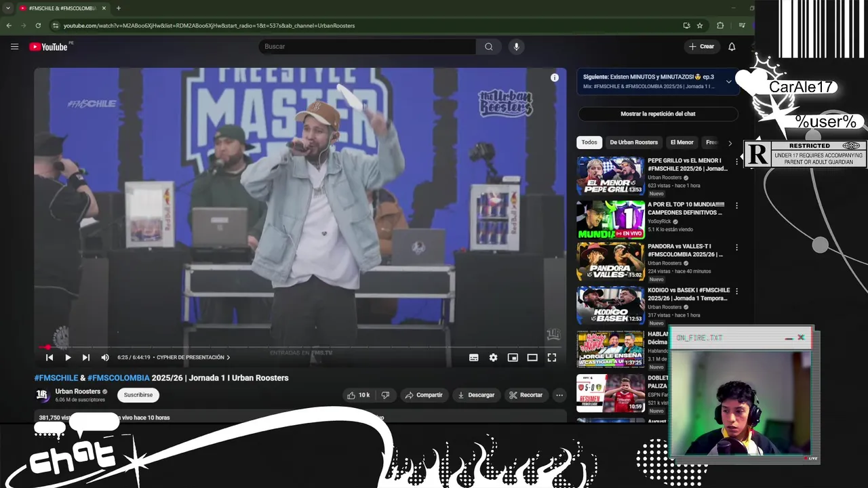This screenshot has width=868, height=488.
Task: Show more filter chips with the right arrow
Action: (730, 143)
